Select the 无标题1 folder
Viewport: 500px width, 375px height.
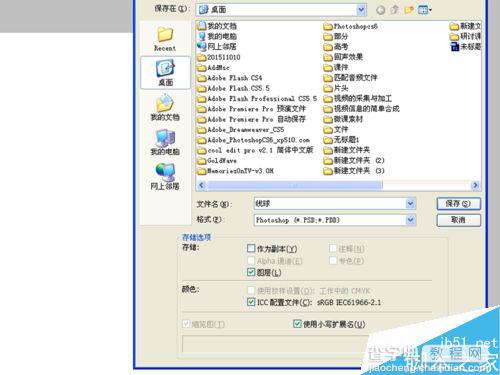[x=341, y=140]
